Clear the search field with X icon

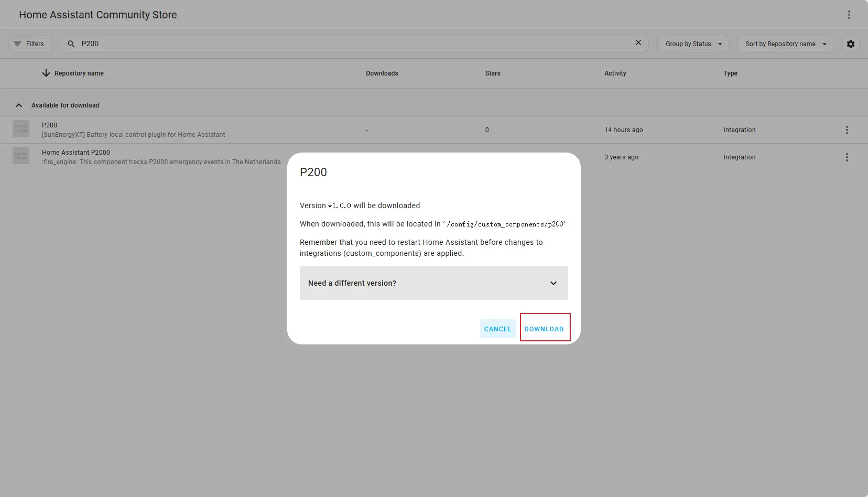point(638,43)
